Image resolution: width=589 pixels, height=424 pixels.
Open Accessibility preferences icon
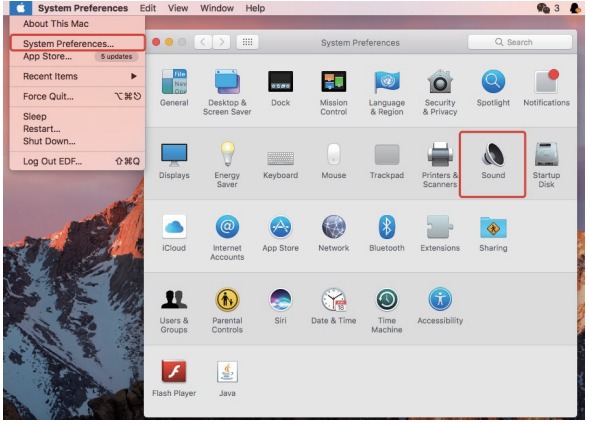click(440, 306)
